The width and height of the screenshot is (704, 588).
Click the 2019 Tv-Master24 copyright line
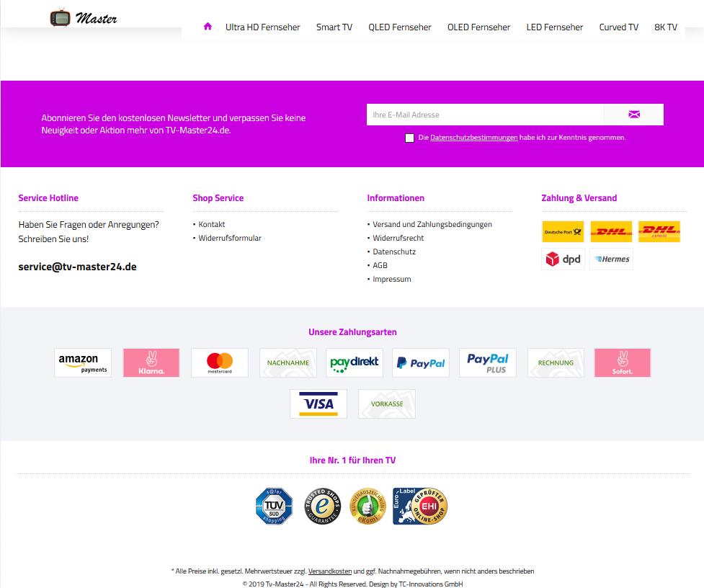point(352,584)
